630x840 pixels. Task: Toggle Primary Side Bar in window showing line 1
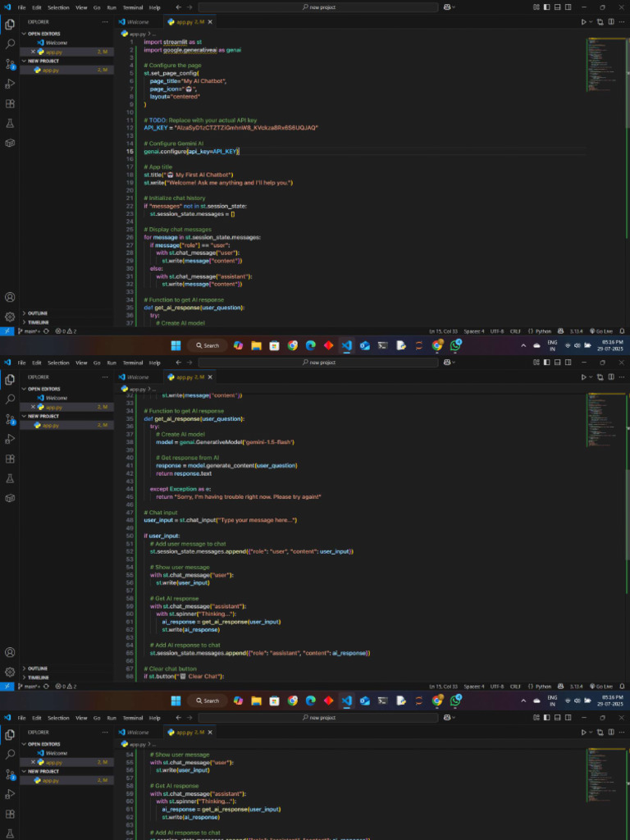(x=547, y=7)
